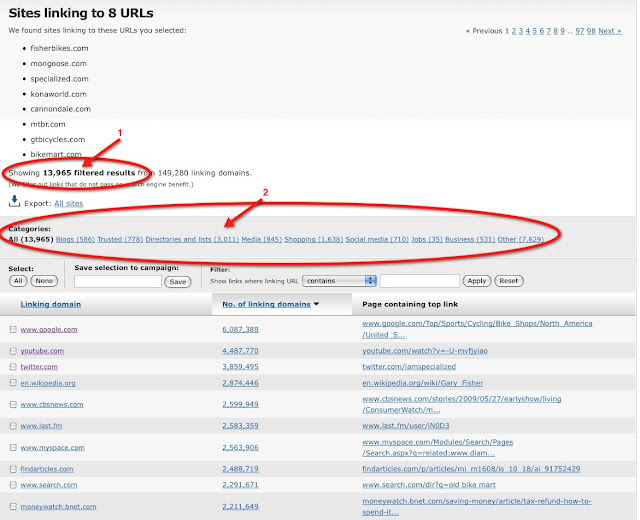Open the www.last.fm linking domain
Image resolution: width=640 pixels, height=520 pixels.
(41, 426)
